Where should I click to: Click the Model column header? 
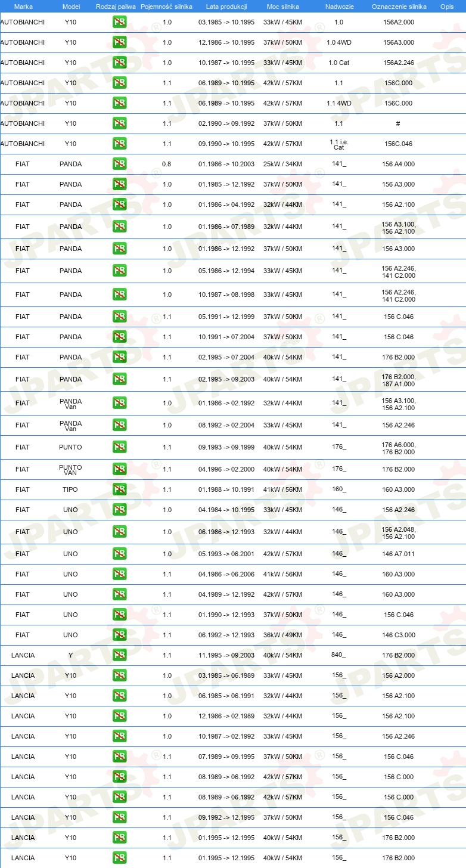pos(71,7)
